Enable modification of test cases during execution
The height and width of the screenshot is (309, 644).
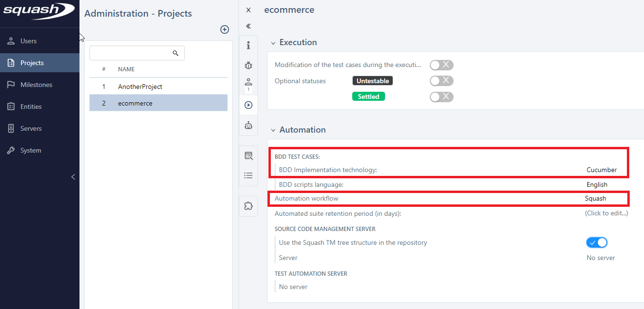[x=441, y=65]
